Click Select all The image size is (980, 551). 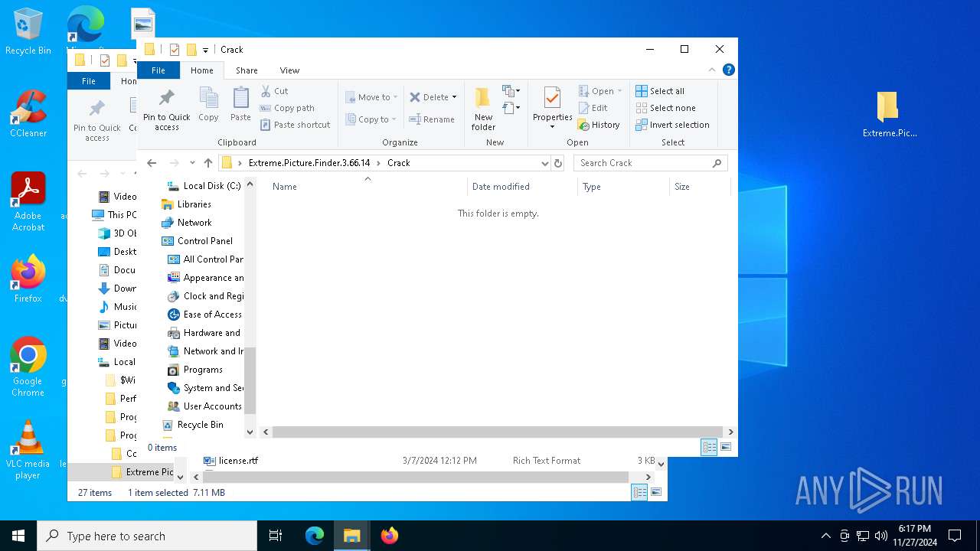[x=660, y=91]
